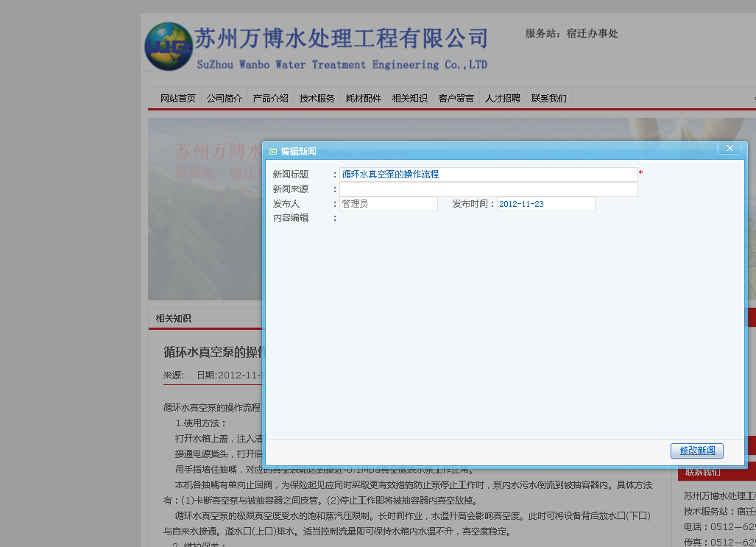Open the 公司简介 menu item
756x547 pixels.
(x=225, y=99)
